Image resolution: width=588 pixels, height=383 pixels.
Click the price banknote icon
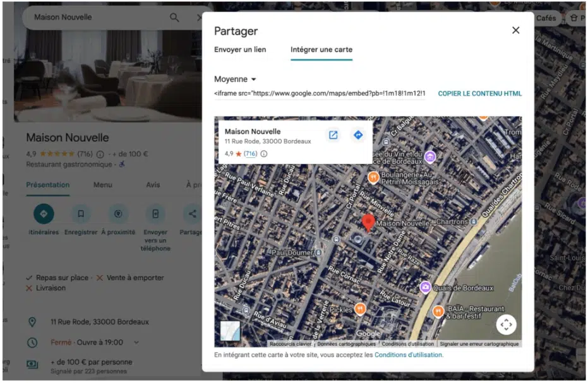coord(32,364)
